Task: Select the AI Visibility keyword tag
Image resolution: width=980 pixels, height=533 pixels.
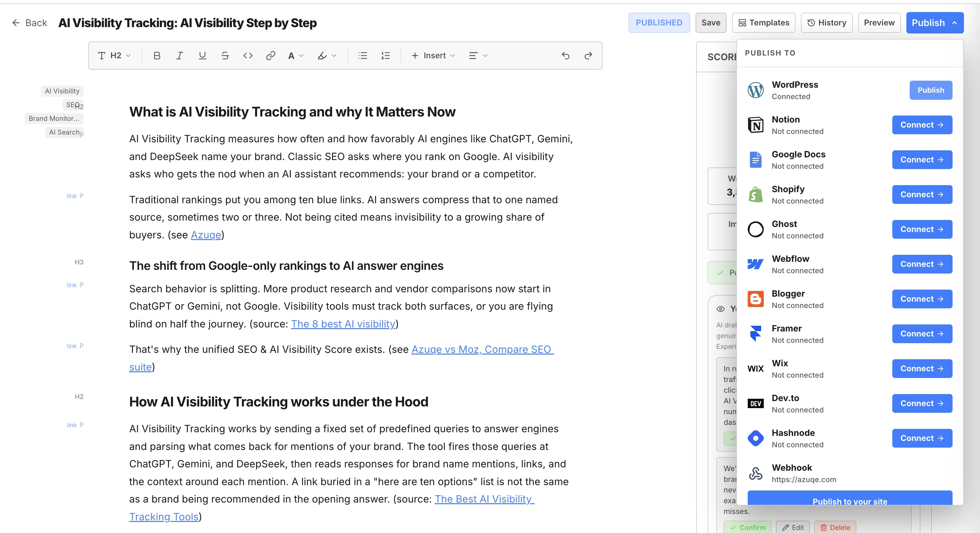Action: pyautogui.click(x=62, y=91)
